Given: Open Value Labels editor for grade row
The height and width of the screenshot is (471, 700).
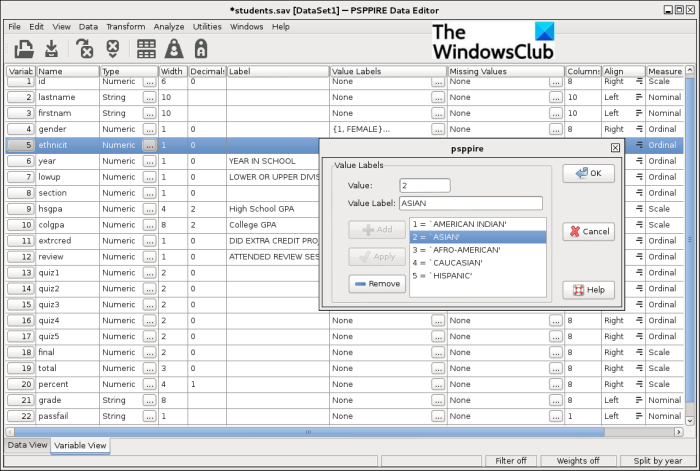Looking at the screenshot, I should tap(438, 400).
